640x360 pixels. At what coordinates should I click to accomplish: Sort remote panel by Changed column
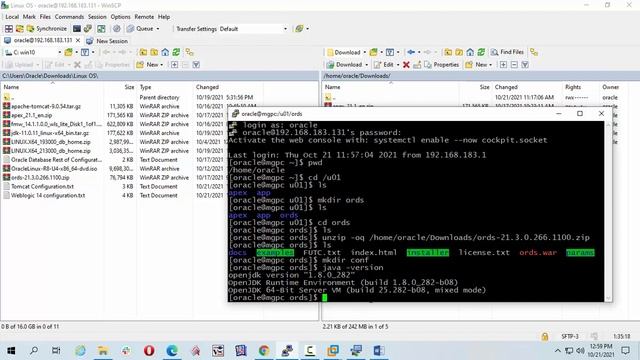(x=527, y=87)
